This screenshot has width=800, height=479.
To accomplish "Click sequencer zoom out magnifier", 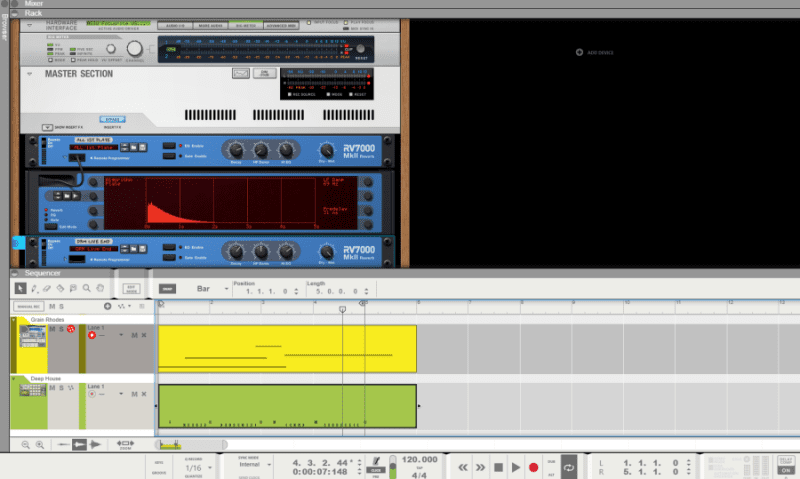I will point(26,445).
